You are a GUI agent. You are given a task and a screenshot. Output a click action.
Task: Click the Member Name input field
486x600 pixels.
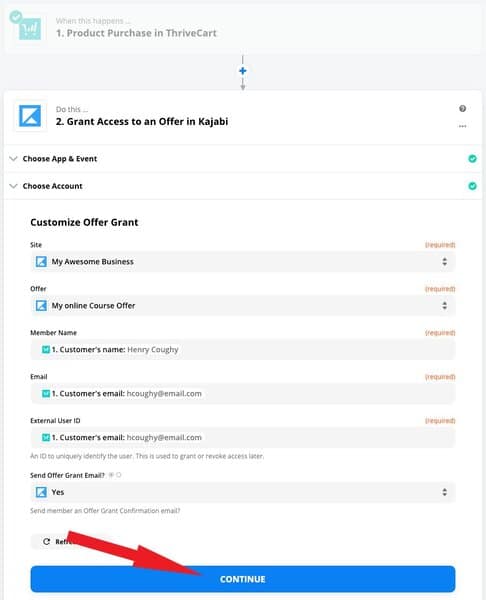[x=243, y=350]
